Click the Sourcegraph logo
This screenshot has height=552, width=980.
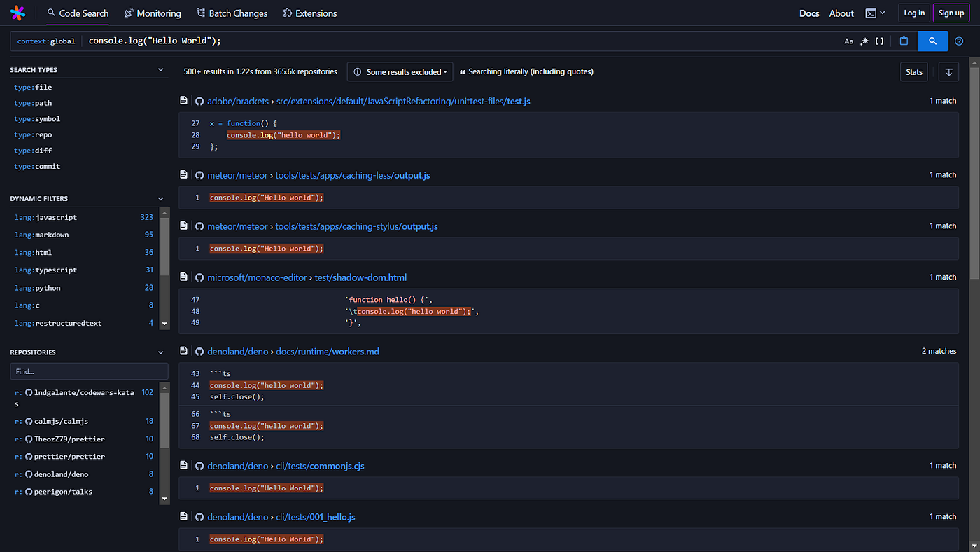click(17, 13)
